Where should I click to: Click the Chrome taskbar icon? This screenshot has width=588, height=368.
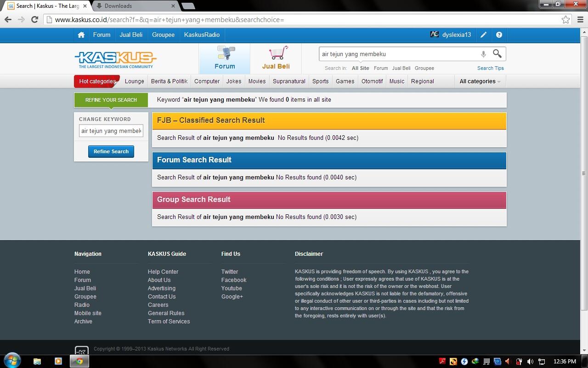point(79,361)
